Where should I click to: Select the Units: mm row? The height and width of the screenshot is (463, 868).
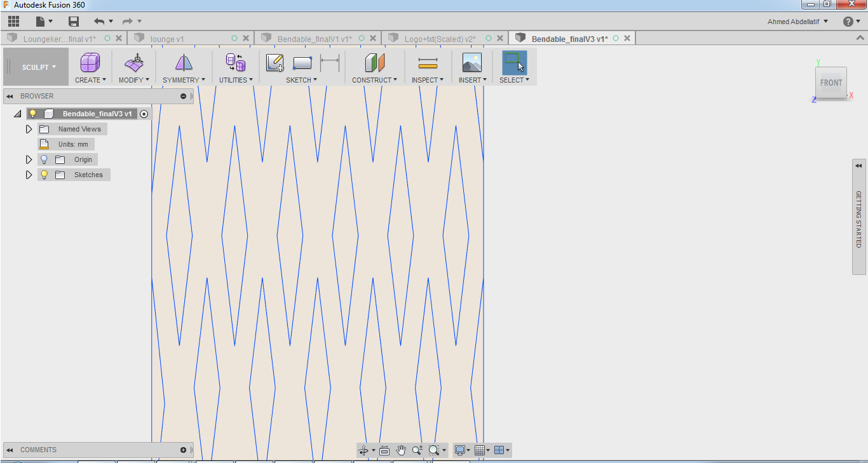[x=66, y=144]
